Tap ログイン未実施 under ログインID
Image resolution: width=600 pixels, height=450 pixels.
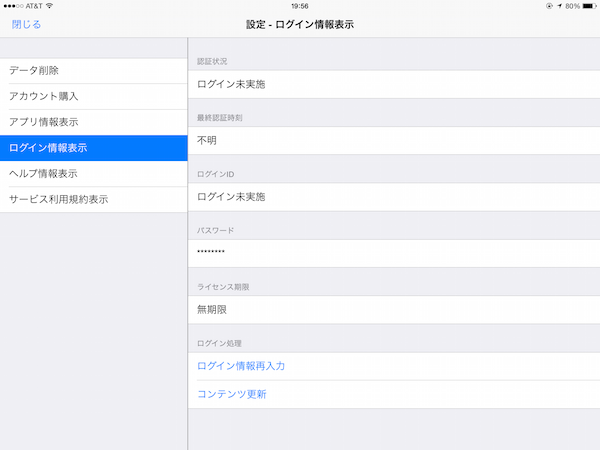pos(394,197)
